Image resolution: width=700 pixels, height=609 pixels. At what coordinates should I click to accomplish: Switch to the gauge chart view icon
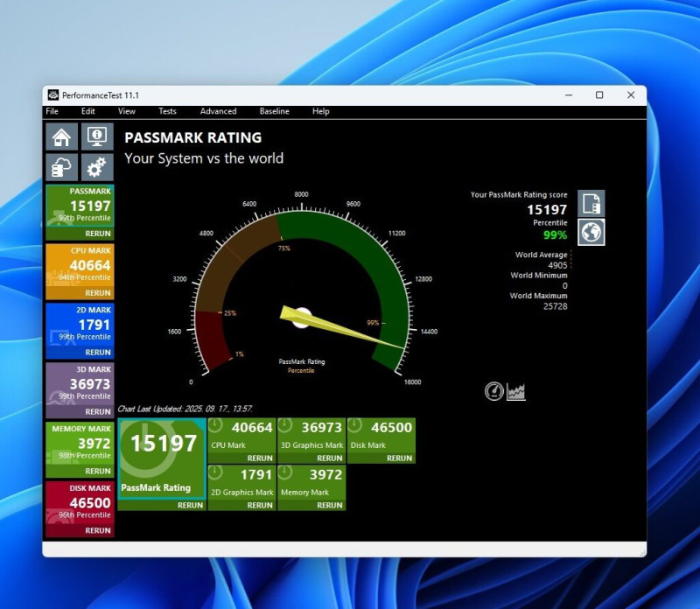point(493,391)
